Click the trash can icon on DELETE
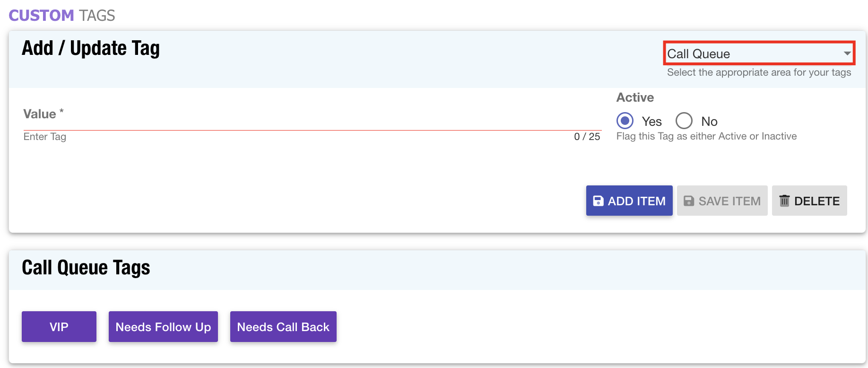 784,201
